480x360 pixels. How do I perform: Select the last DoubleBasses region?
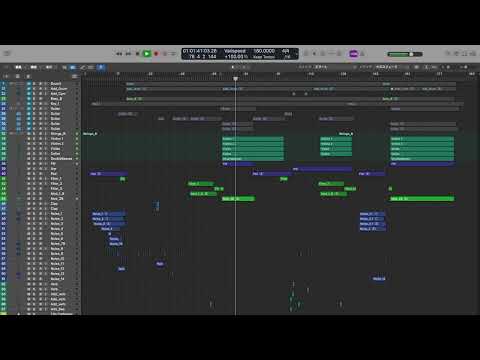click(x=422, y=159)
